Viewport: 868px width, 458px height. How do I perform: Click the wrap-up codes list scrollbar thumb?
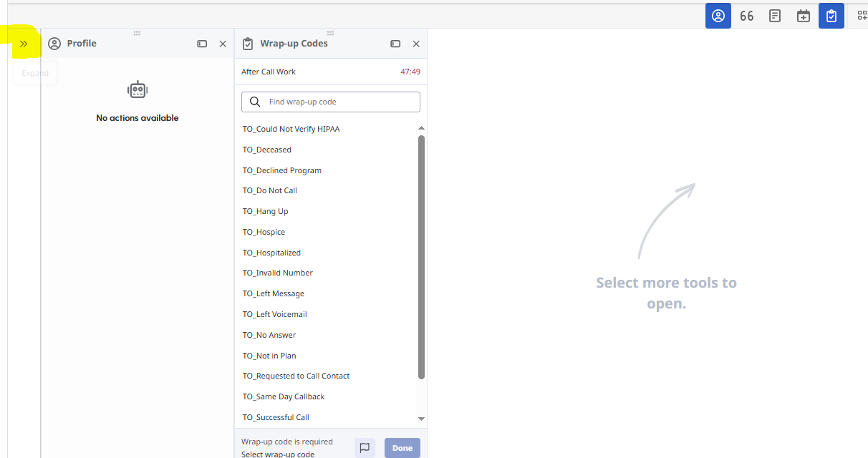click(421, 257)
